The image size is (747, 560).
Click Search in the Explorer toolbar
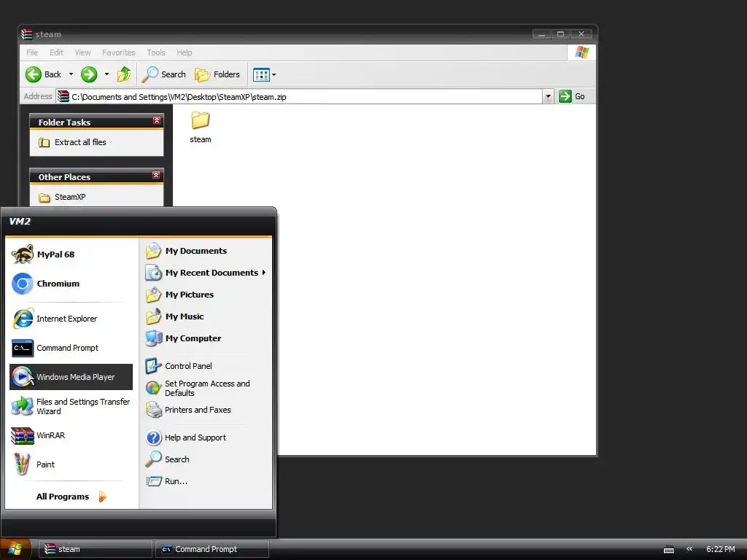click(164, 74)
